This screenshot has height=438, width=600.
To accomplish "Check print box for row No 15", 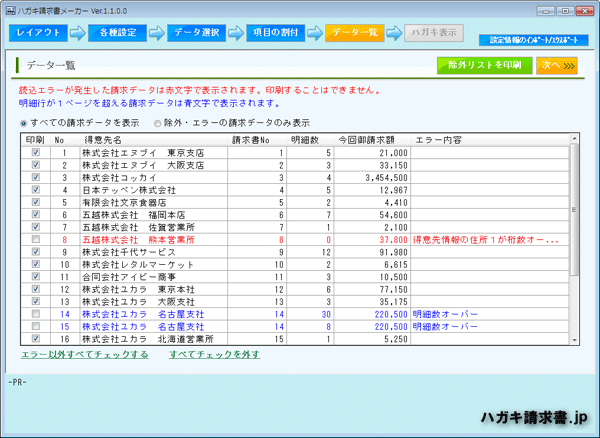I will 36,326.
